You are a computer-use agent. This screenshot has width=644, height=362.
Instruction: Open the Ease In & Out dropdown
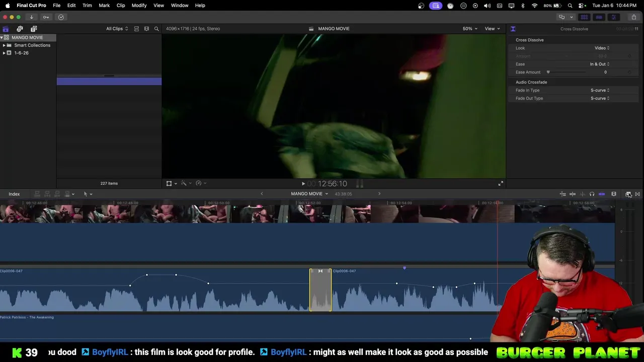[600, 64]
